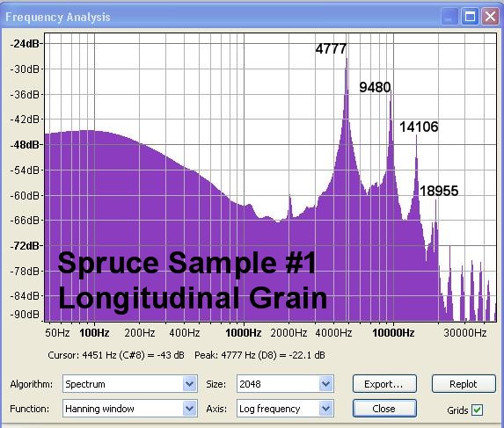Screen dimensions: 504x428
Task: Close window with the red X icon
Action: pyautogui.click(x=490, y=17)
